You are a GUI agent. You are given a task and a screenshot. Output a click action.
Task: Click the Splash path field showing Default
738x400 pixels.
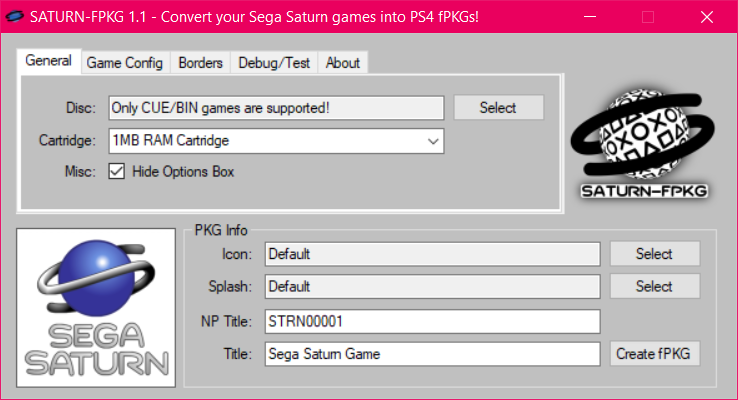pyautogui.click(x=431, y=287)
